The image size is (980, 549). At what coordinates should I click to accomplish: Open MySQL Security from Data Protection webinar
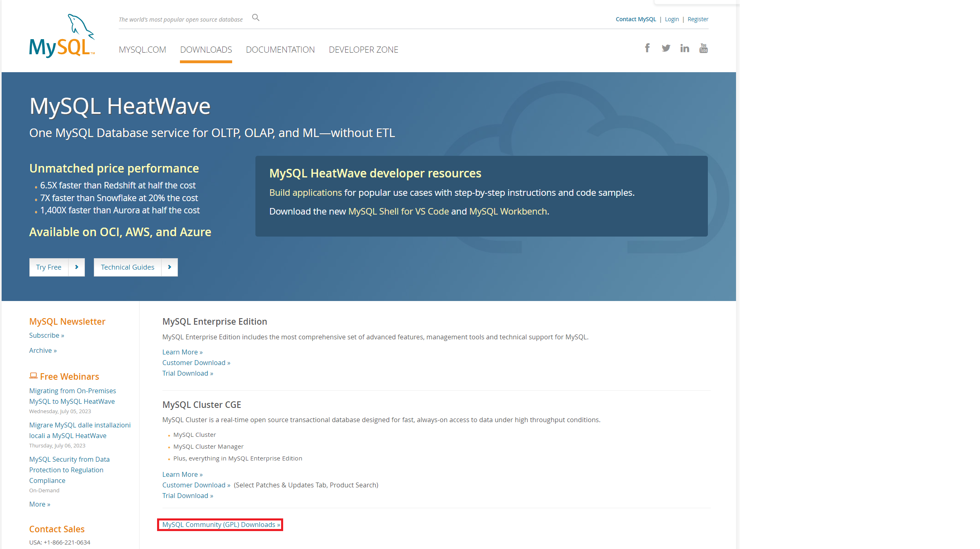point(69,470)
